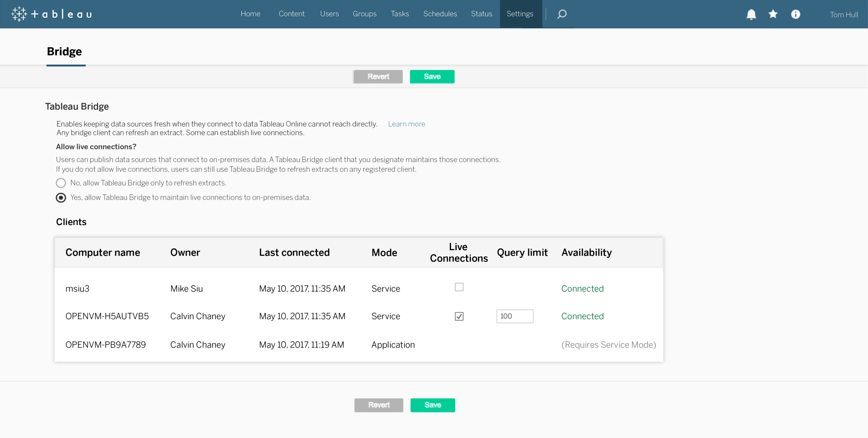
Task: Click the OPENVM-H5AUTVB5 computer name
Action: [107, 316]
